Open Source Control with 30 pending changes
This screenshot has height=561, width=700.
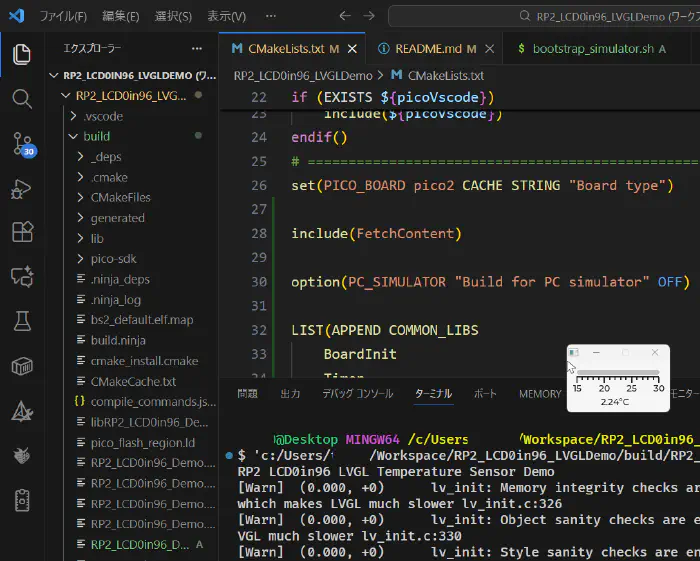[21, 143]
